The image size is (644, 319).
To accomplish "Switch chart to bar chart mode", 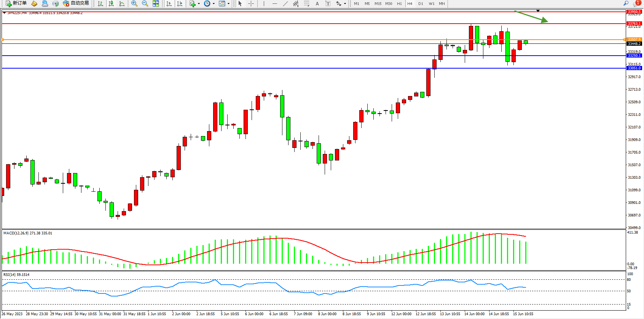I will coord(100,3).
